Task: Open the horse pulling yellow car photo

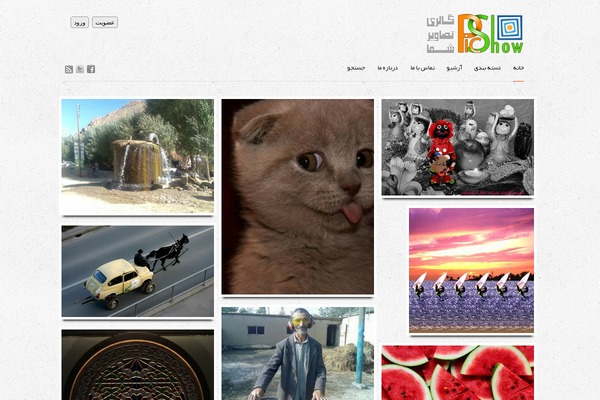Action: coord(138,271)
